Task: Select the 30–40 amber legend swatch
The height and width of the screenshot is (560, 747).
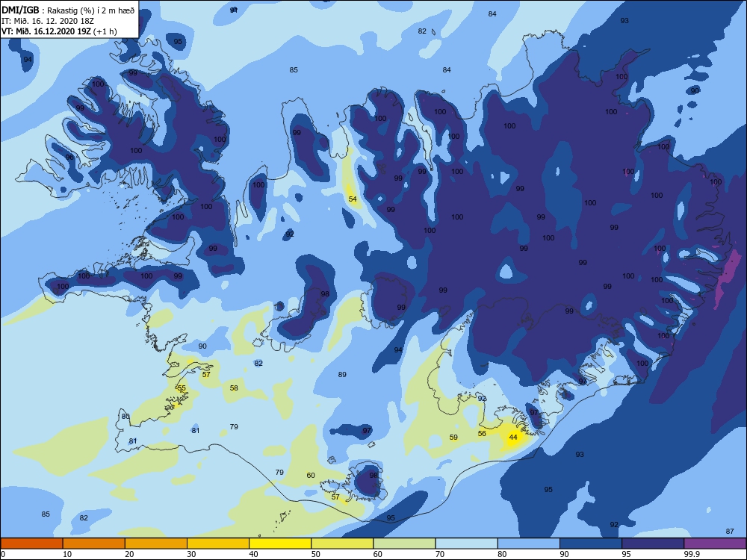Action: coord(218,544)
